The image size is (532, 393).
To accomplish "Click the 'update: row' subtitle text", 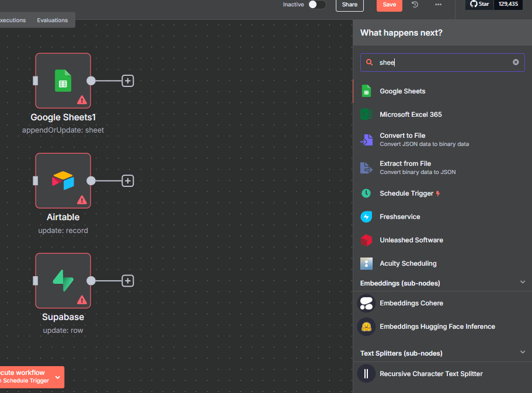I will coord(63,330).
